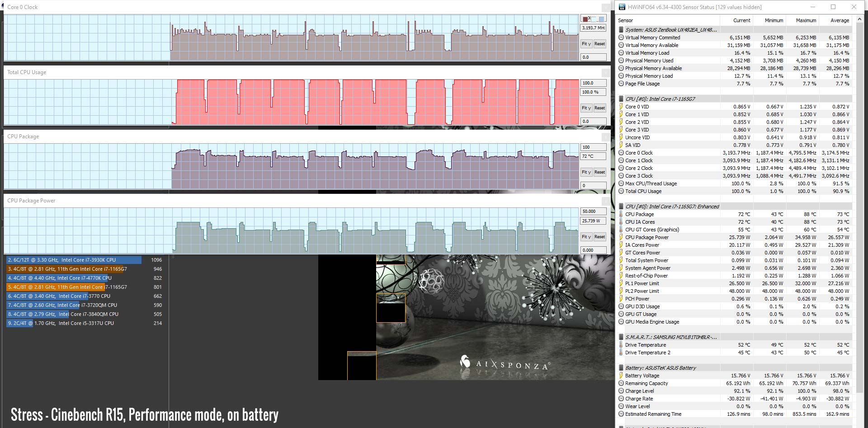This screenshot has width=868, height=428.
Task: Select Cinebench ranking row i7-1165G7 score 801
Action: 85,287
